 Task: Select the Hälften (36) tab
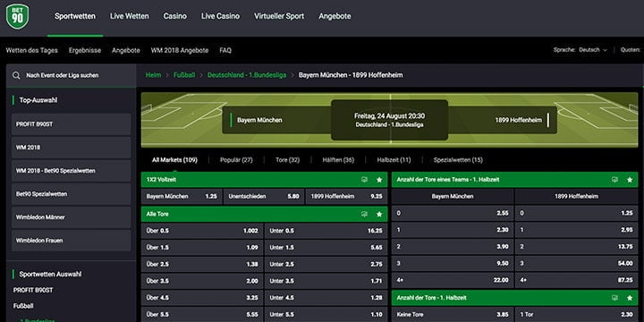click(x=338, y=160)
